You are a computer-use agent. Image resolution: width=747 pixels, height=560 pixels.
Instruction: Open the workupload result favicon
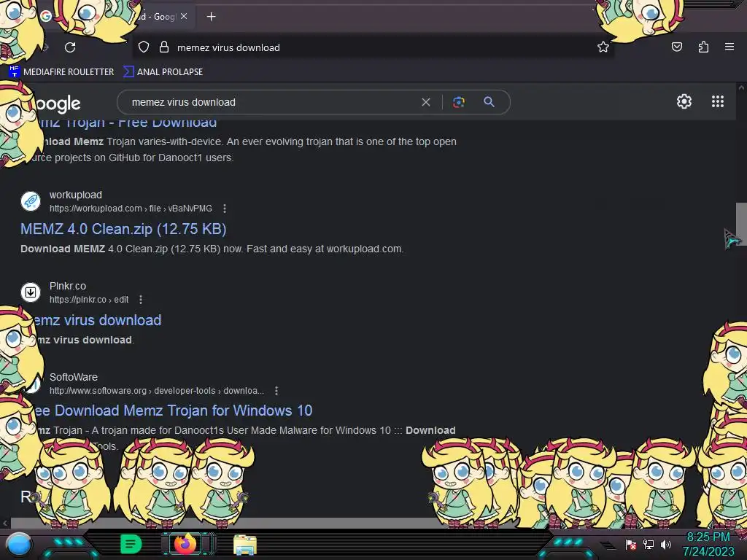click(31, 201)
